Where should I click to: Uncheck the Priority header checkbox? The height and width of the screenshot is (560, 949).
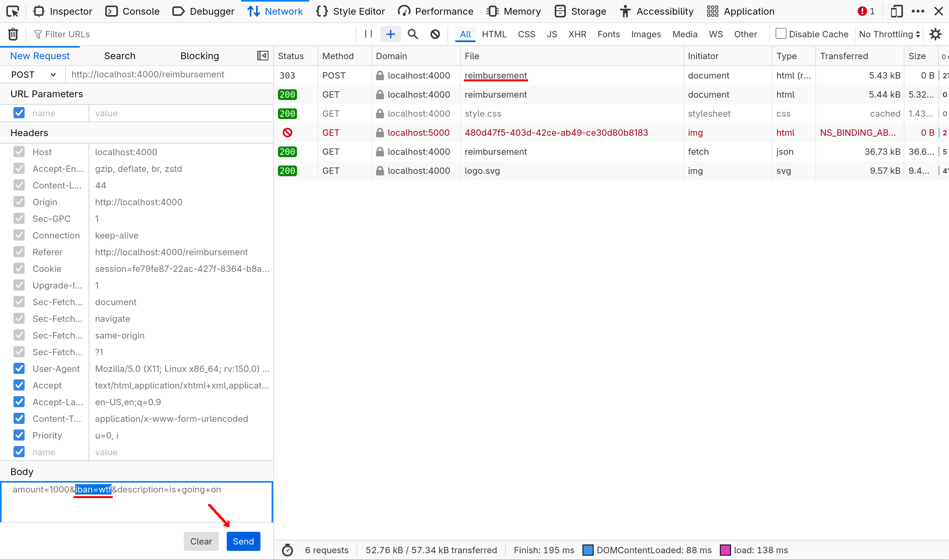[x=19, y=435]
